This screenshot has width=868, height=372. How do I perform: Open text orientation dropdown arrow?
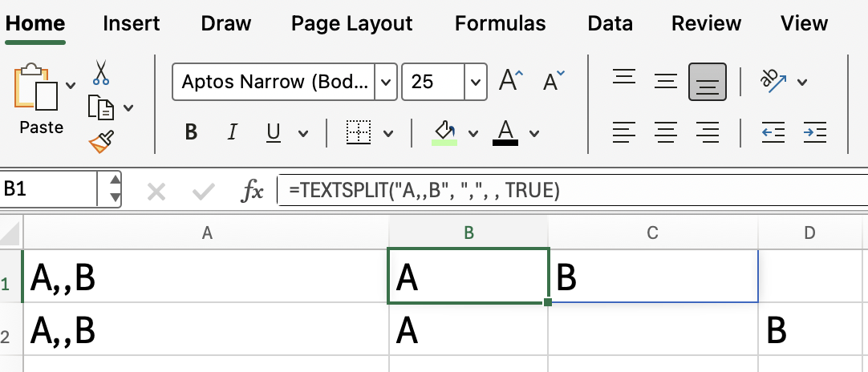point(801,83)
